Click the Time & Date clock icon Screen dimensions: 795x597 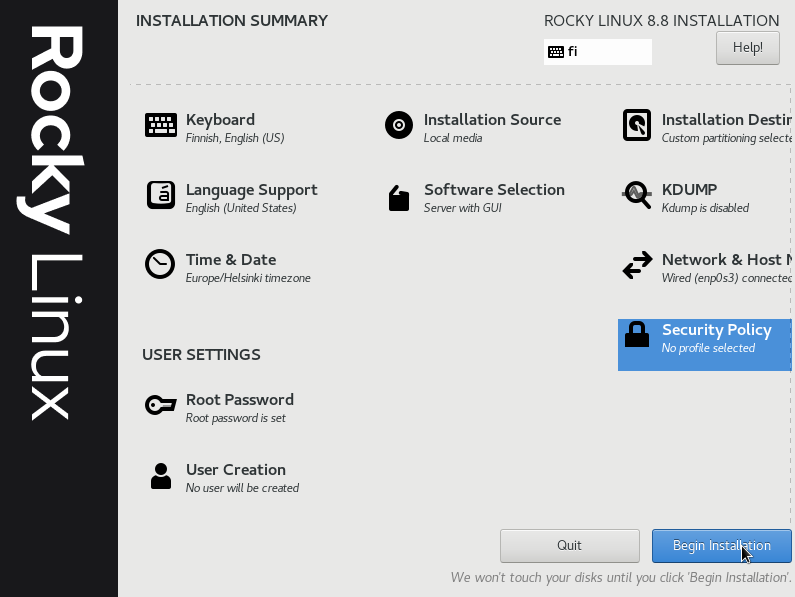click(160, 264)
